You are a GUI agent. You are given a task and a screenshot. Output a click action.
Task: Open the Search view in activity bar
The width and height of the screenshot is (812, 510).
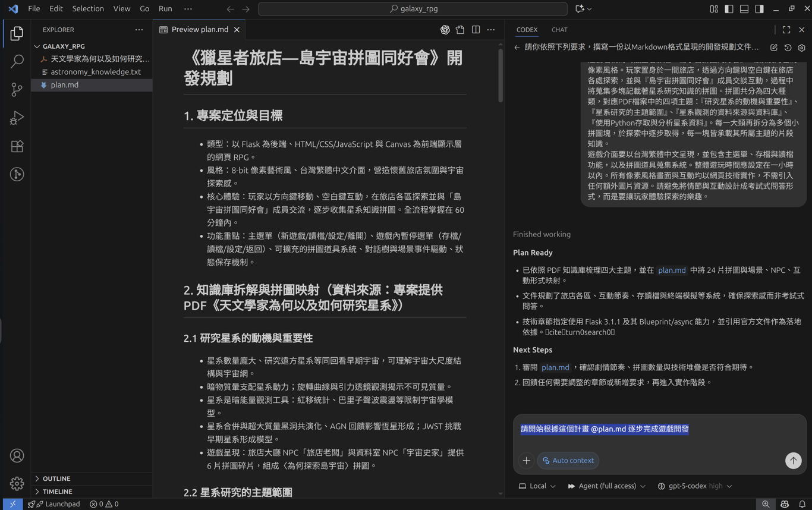[17, 61]
